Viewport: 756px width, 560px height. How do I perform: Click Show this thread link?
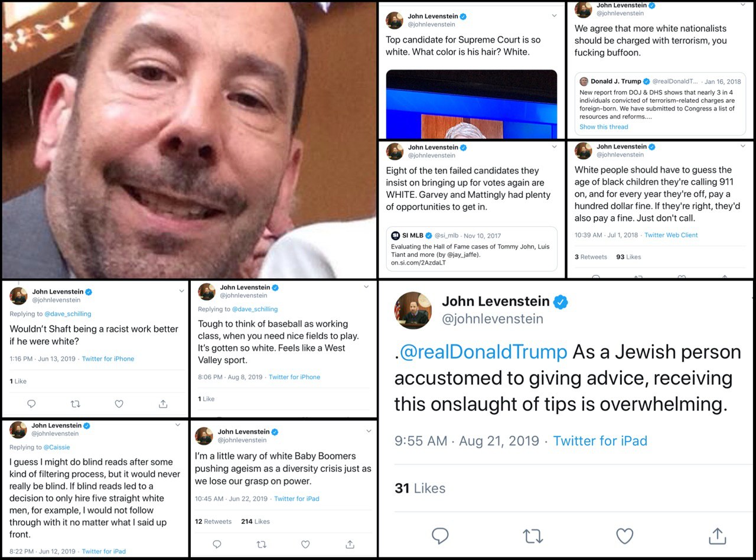click(604, 127)
